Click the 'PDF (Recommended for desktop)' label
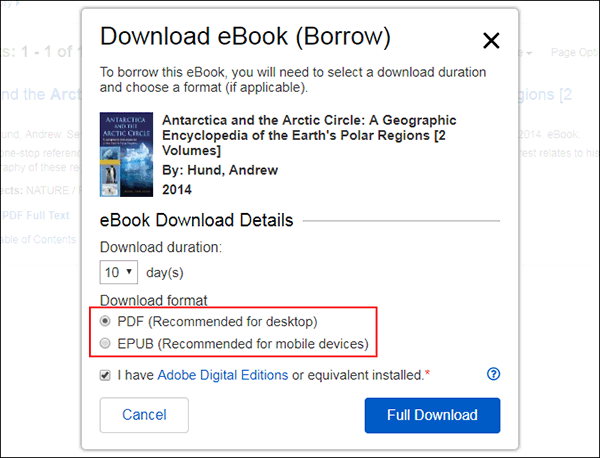The image size is (600, 458). pyautogui.click(x=217, y=321)
